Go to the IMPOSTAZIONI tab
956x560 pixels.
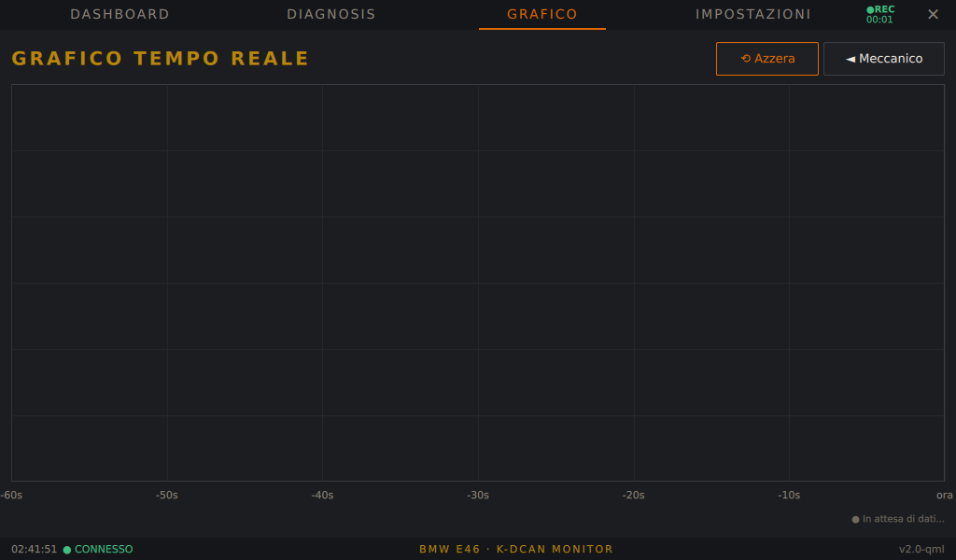(753, 14)
